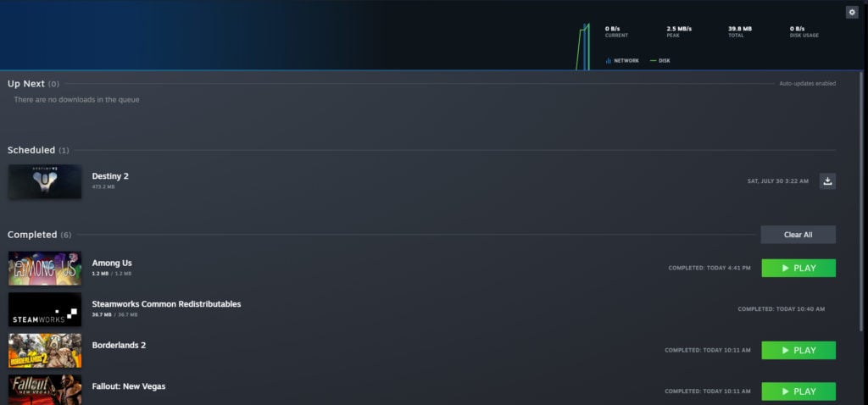Viewport: 868px width, 405px height.
Task: Launch Fallout: New Vegas with Play
Action: pyautogui.click(x=798, y=391)
